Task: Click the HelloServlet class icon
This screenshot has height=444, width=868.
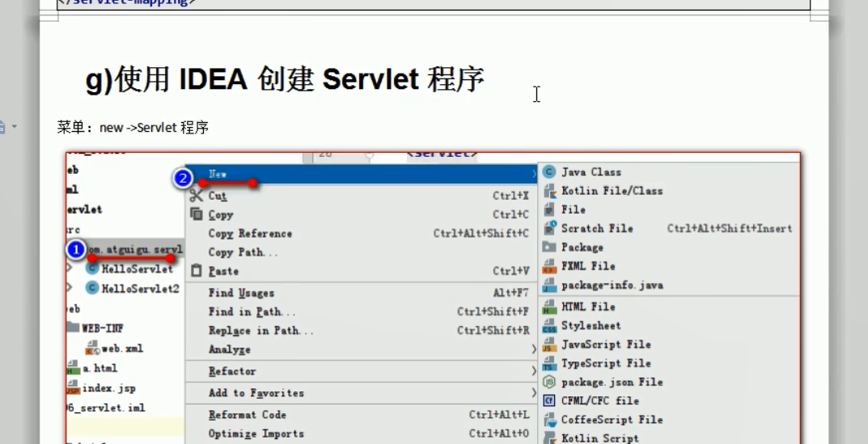Action: point(92,269)
